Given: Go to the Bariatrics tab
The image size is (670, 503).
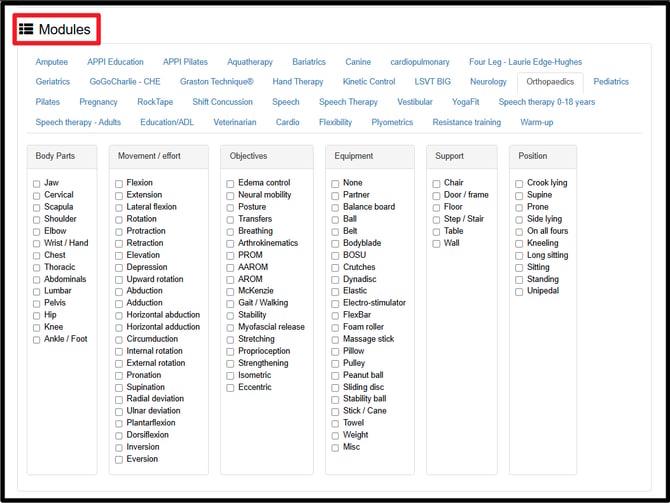Looking at the screenshot, I should (x=309, y=62).
